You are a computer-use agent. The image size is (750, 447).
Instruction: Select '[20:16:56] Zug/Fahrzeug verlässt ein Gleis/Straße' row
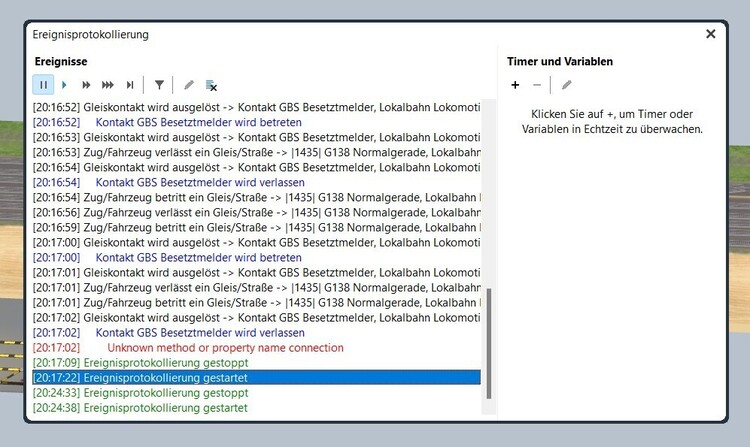(x=256, y=212)
